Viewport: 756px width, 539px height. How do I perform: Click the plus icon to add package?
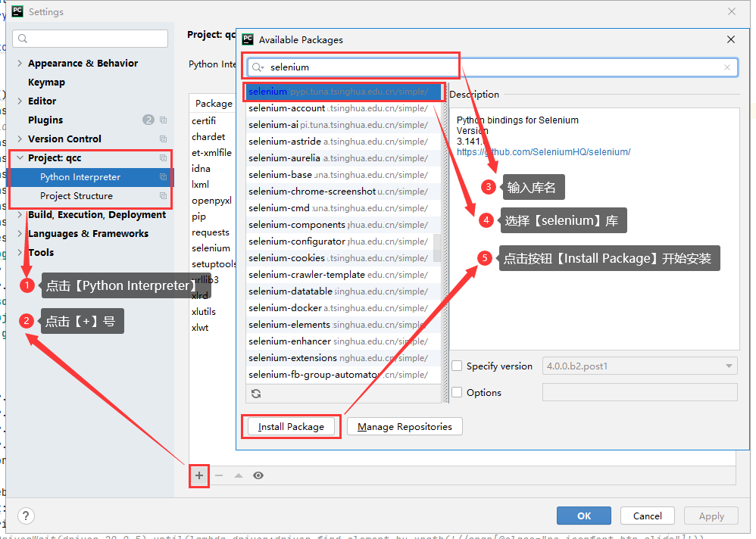199,475
